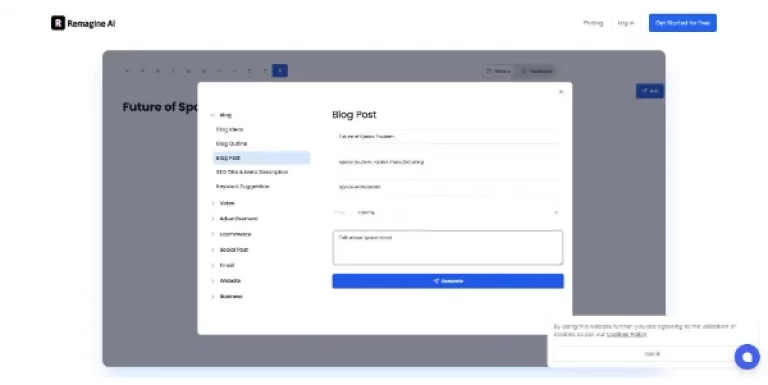Click Get Started for Free button
Screen dimensions: 768x385
point(683,23)
